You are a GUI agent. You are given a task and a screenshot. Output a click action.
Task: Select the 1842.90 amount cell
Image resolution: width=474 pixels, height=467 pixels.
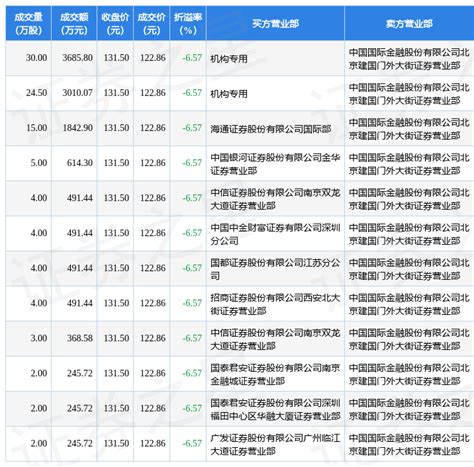(77, 128)
